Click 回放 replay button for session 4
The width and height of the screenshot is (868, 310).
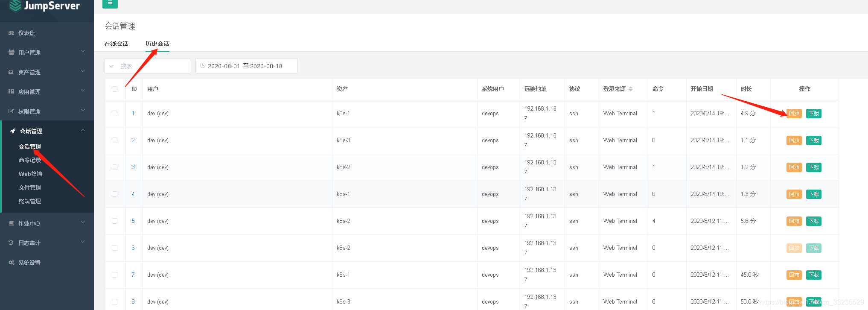[x=794, y=194]
